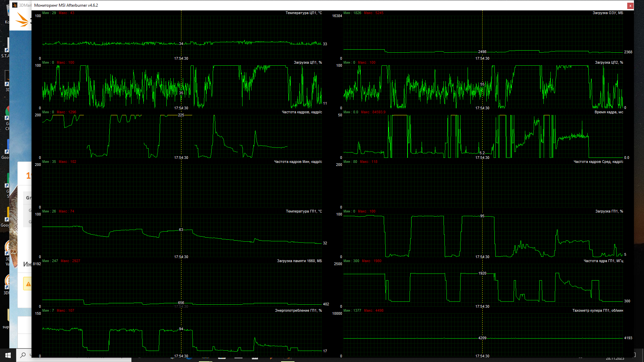
Task: Click inside the Частота кадров graph
Action: [x=134, y=137]
